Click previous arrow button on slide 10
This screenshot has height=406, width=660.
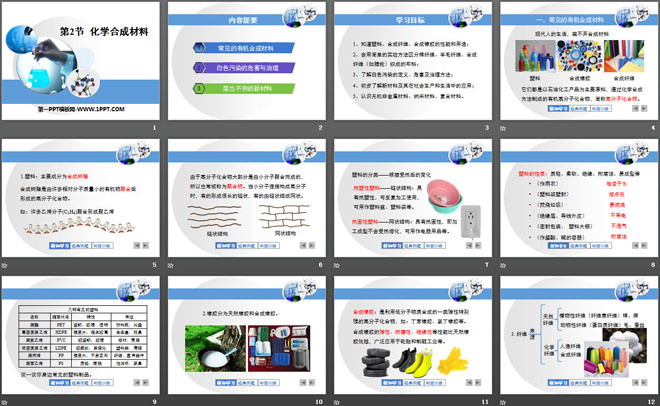coord(303,382)
